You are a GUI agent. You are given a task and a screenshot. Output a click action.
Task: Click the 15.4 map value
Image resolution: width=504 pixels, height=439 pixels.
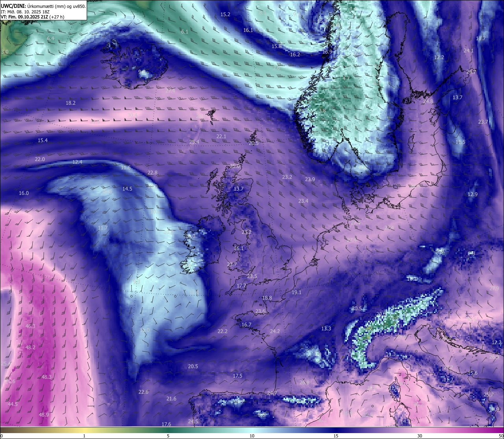tap(43, 140)
